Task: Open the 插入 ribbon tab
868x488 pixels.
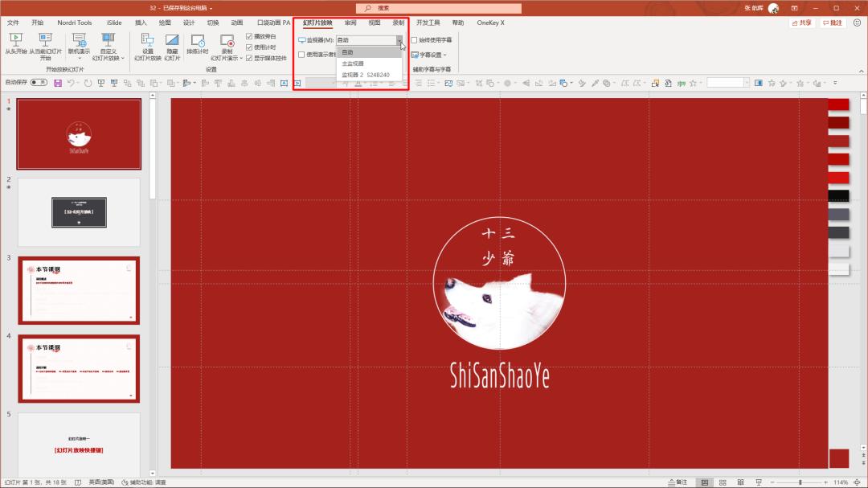Action: 141,23
